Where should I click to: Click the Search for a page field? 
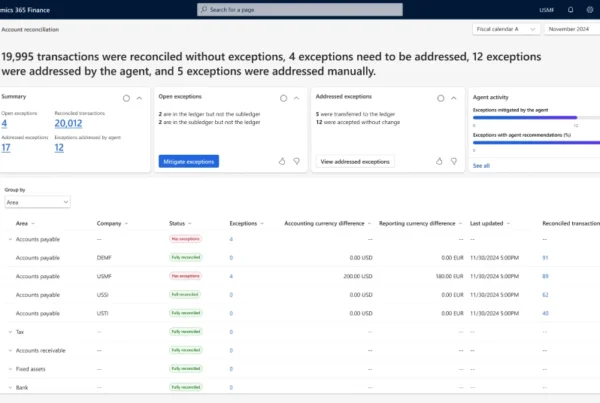[x=300, y=9]
